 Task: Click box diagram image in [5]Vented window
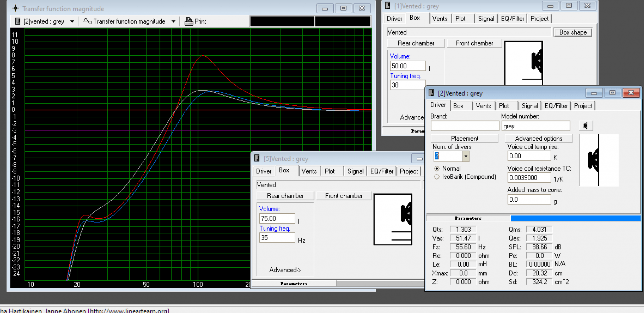coord(393,219)
